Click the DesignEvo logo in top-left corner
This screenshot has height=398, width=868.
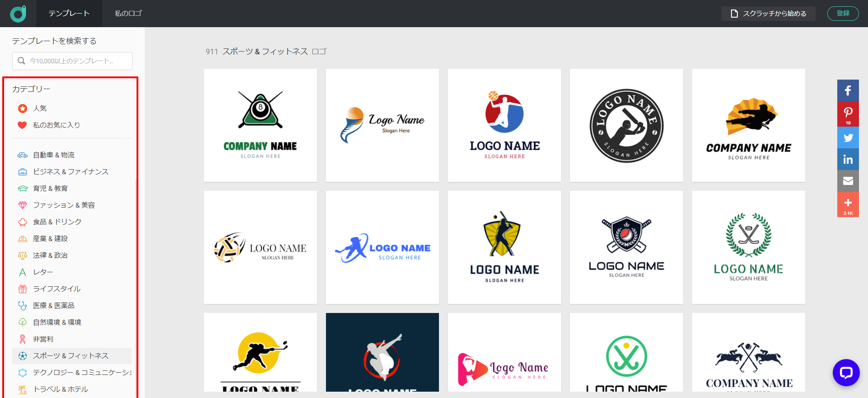(x=18, y=14)
